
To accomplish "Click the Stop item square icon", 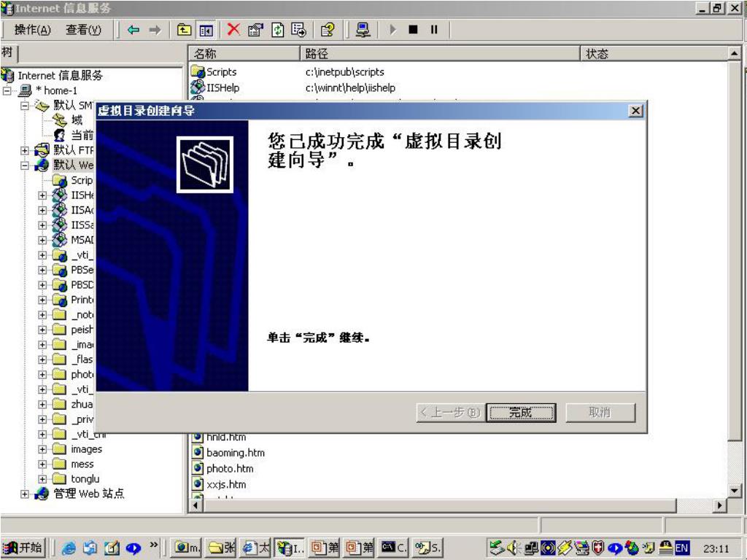I will click(x=413, y=30).
